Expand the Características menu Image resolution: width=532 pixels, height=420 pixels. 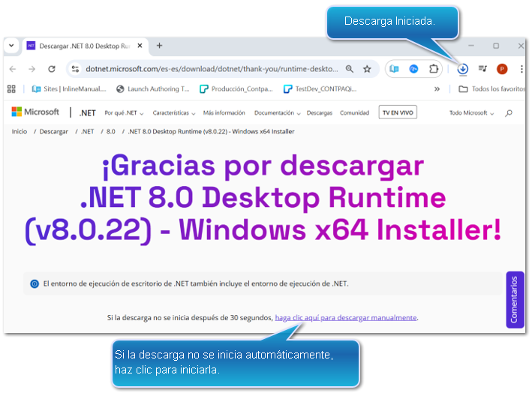174,113
